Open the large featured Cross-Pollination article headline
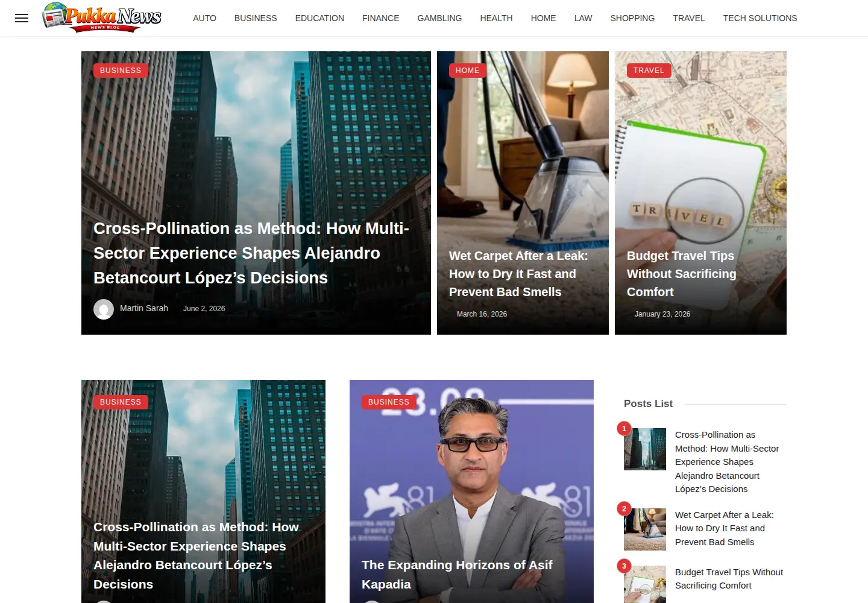 pyautogui.click(x=251, y=253)
